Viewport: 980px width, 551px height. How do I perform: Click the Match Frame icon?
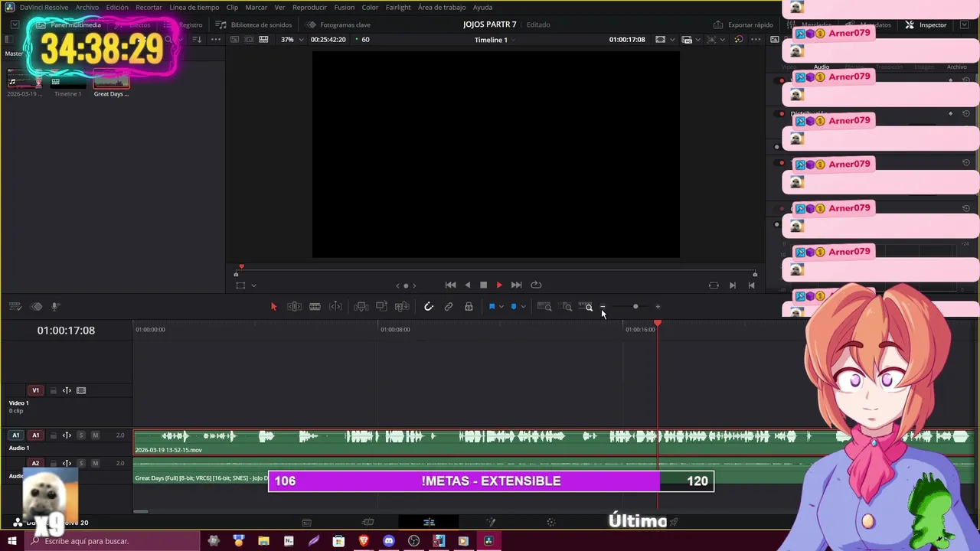pos(714,285)
